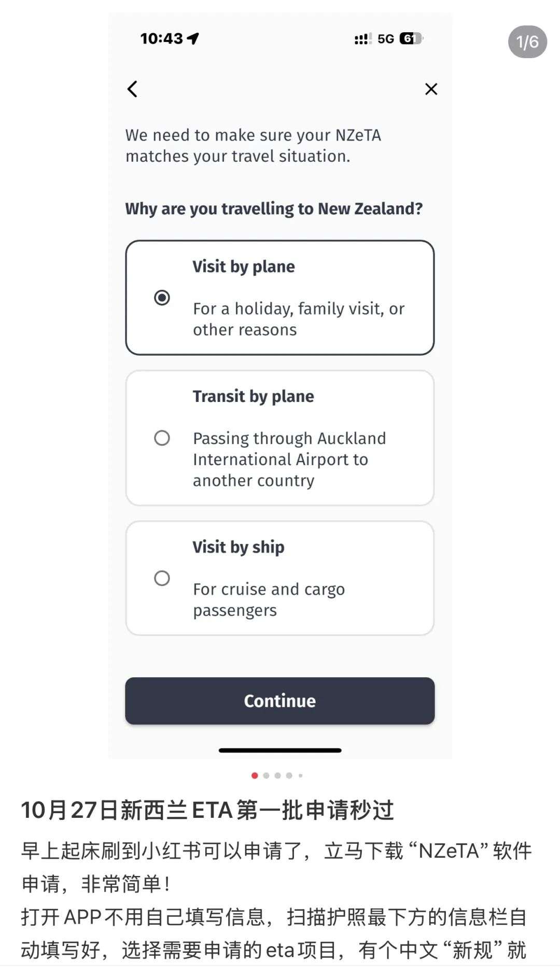Tap the first red pagination dot
The image size is (560, 974).
coord(255,775)
